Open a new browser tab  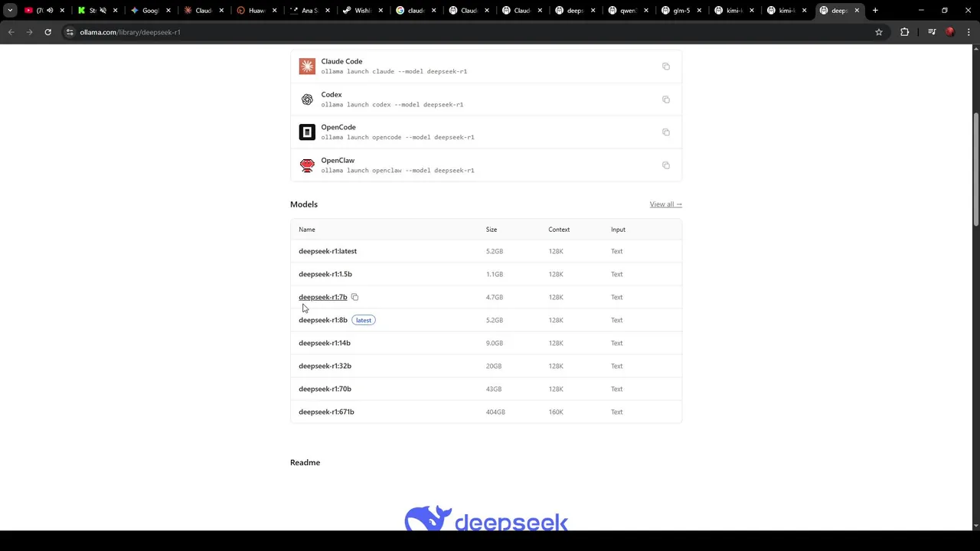click(x=875, y=11)
